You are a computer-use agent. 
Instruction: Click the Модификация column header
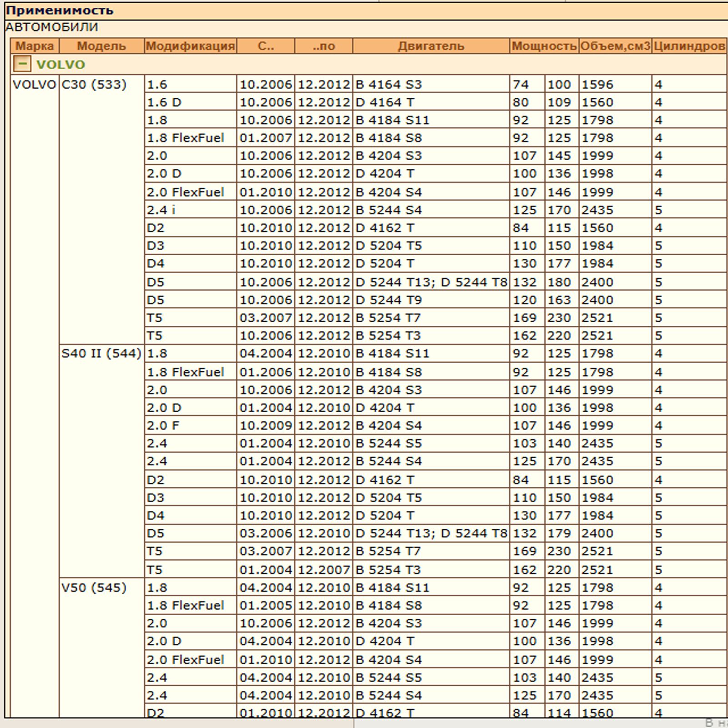(x=190, y=46)
